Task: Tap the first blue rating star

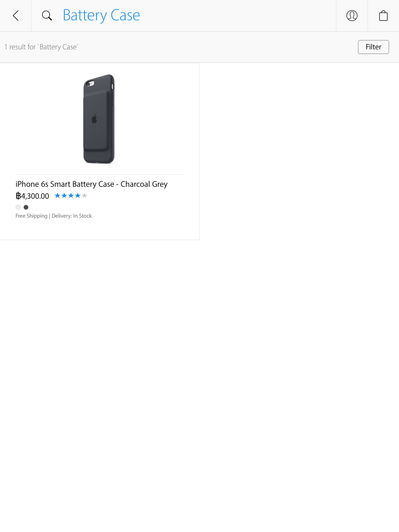Action: [x=57, y=196]
